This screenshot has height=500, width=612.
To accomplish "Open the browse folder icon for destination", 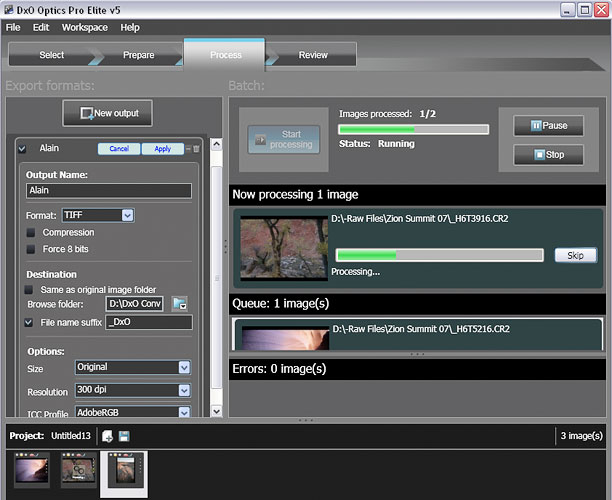I will (180, 304).
